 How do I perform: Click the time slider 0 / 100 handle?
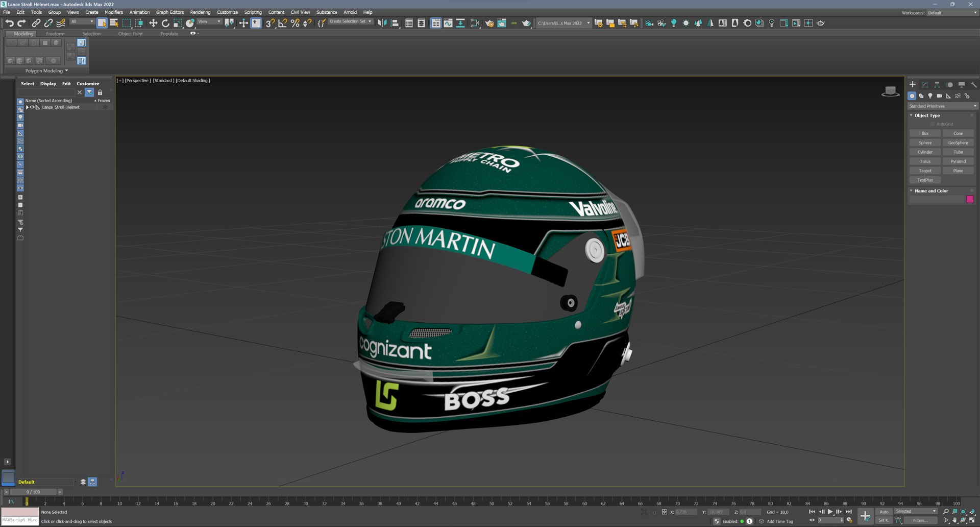click(33, 492)
